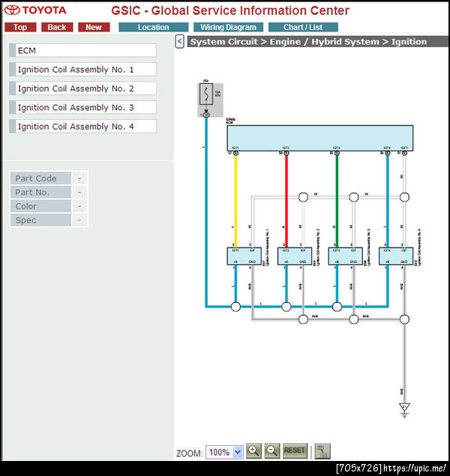This screenshot has width=450, height=476.
Task: Select Ignition Coil Assembly No. 3 entry
Action: click(83, 107)
